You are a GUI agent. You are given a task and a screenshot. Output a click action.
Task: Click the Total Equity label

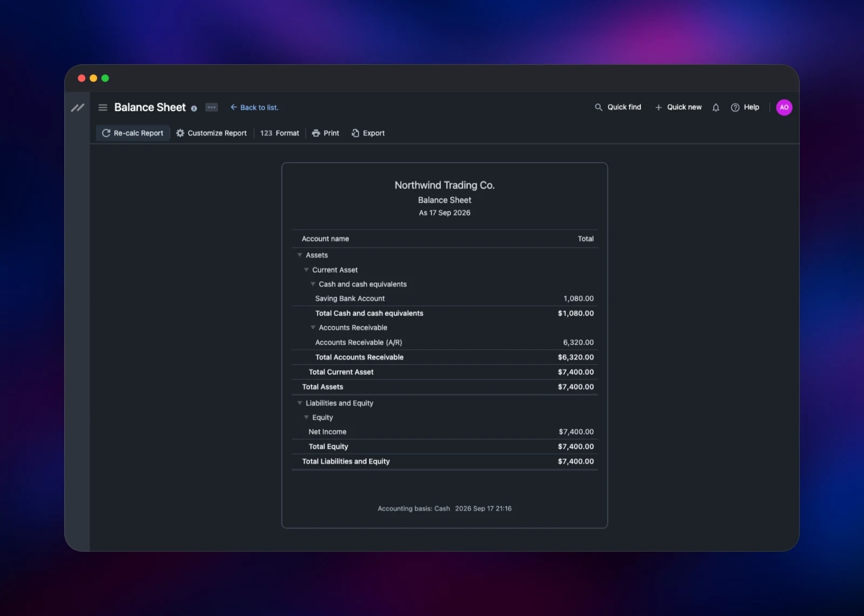328,446
